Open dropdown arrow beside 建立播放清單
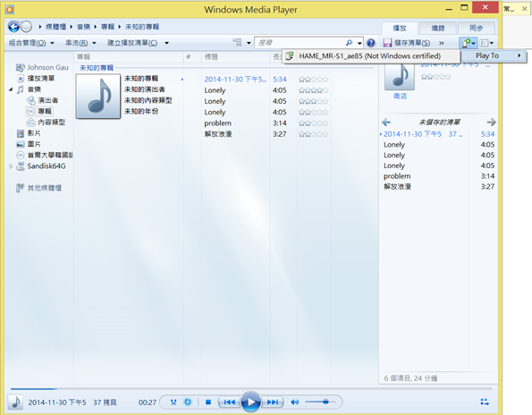 click(166, 43)
